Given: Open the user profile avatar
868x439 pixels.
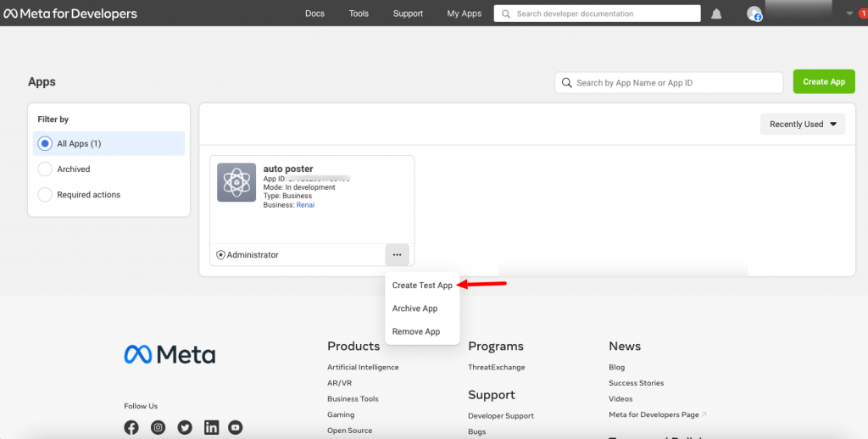Looking at the screenshot, I should [754, 14].
